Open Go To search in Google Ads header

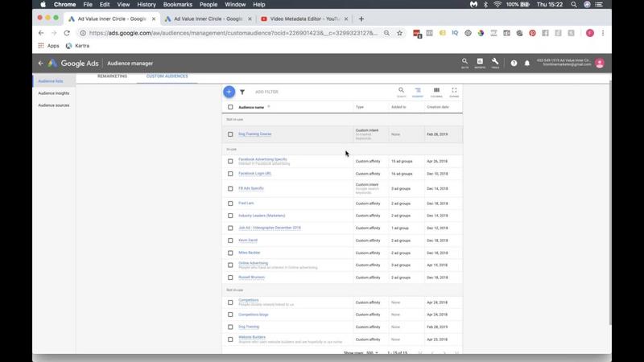[x=464, y=63]
